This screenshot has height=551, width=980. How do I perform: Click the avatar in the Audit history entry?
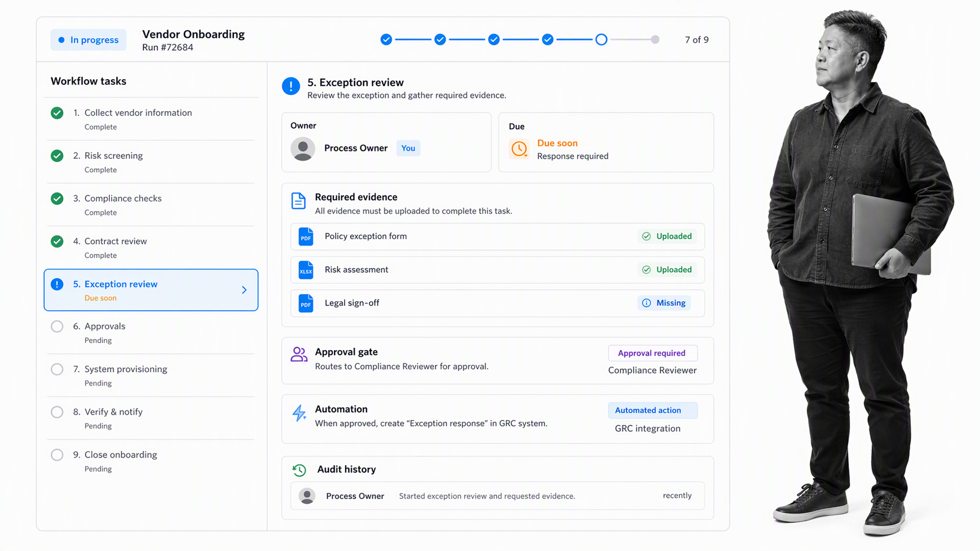(307, 496)
